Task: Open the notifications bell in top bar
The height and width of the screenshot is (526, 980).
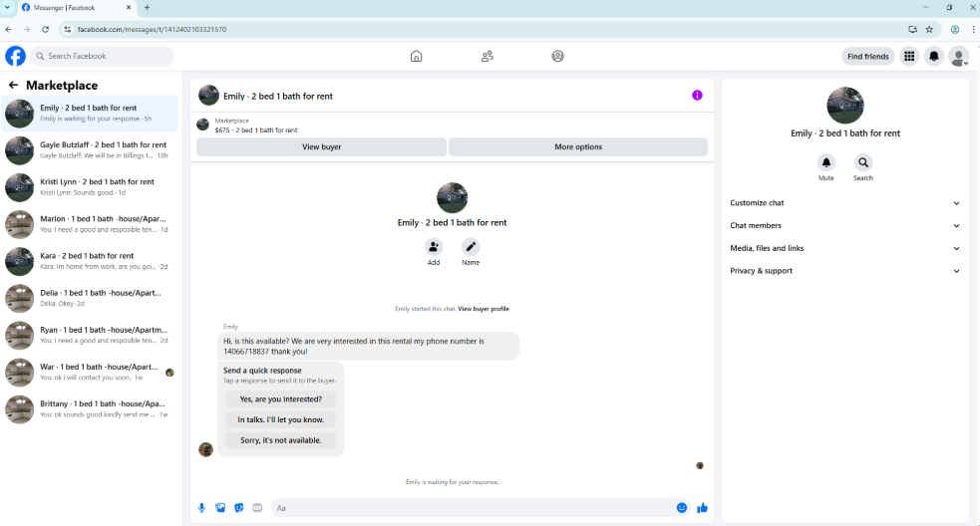Action: [934, 56]
